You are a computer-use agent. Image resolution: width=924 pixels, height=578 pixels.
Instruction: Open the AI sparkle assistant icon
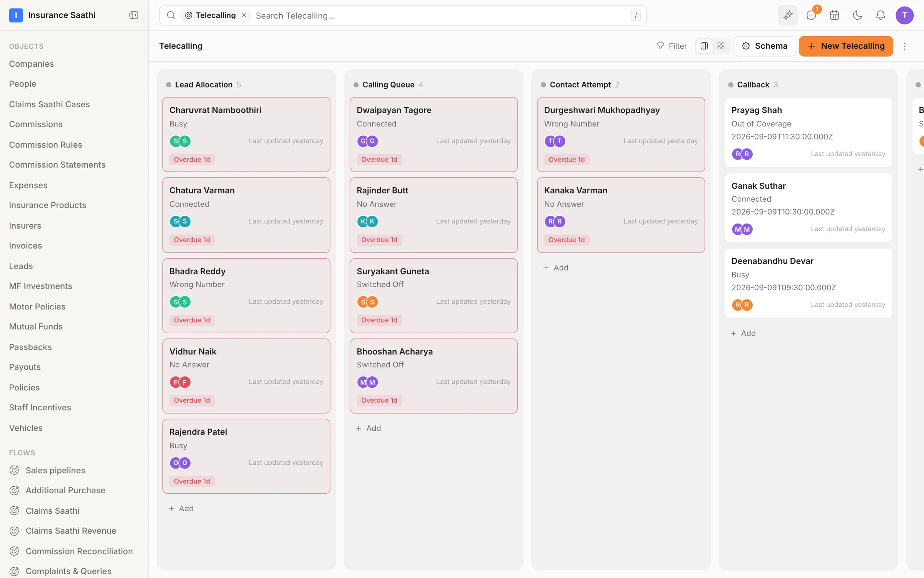pos(788,15)
